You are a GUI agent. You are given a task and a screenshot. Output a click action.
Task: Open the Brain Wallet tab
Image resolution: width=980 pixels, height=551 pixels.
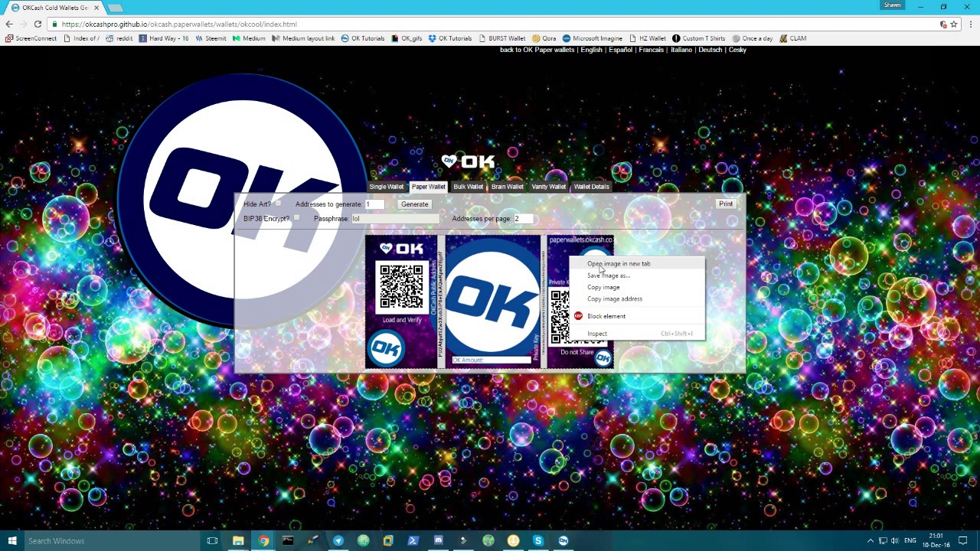click(x=507, y=187)
